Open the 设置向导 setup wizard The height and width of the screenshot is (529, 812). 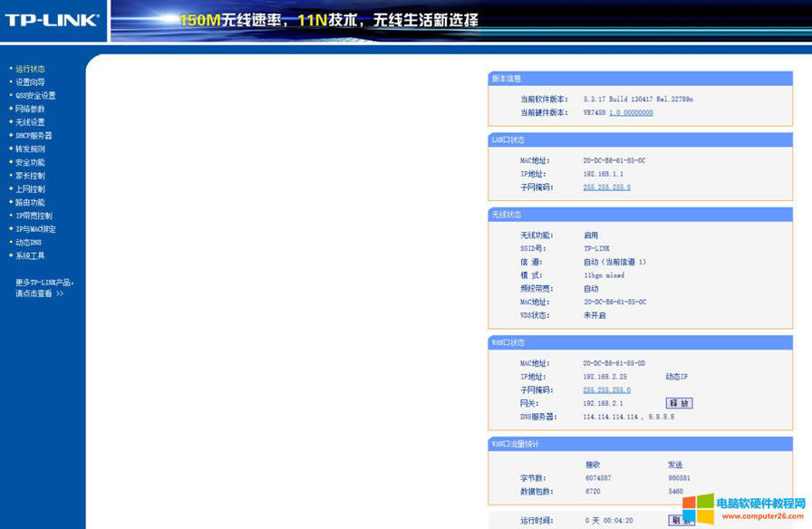coord(28,81)
